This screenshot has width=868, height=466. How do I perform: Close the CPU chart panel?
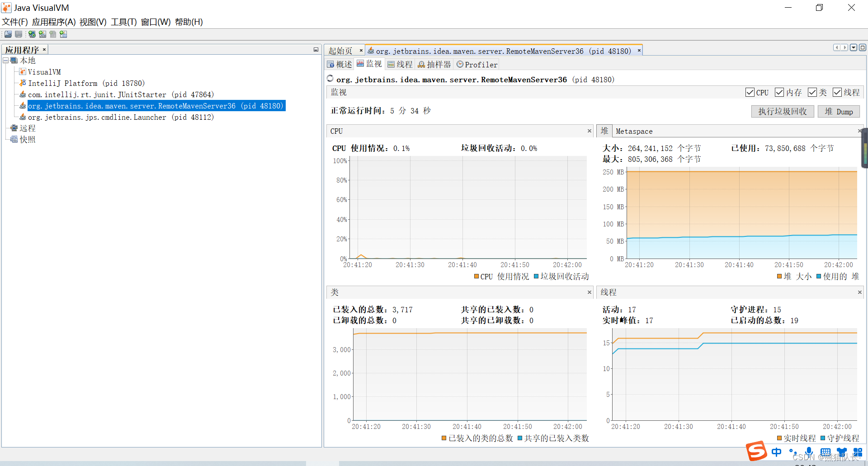point(589,131)
